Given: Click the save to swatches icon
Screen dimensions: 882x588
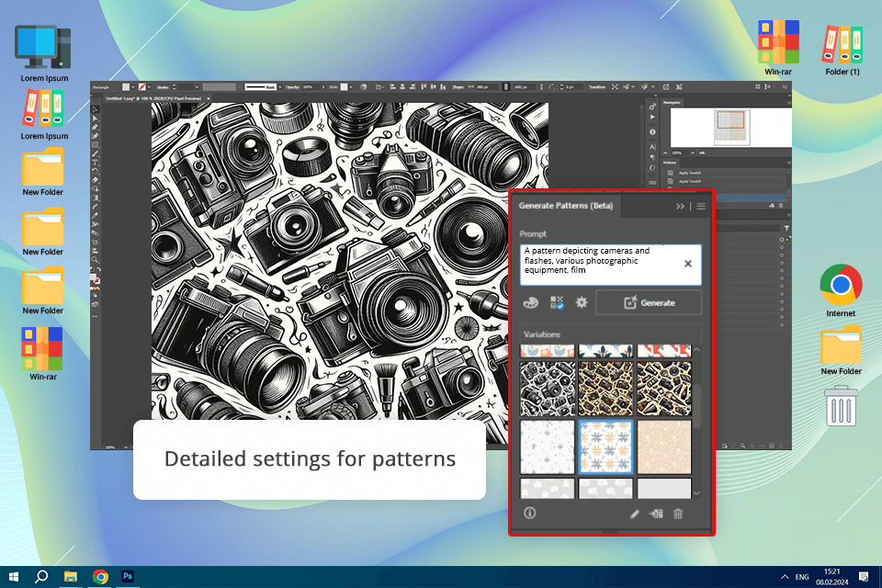Looking at the screenshot, I should click(656, 514).
